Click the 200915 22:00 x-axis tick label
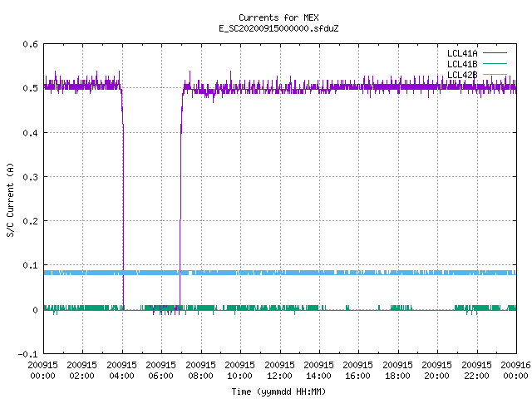Image resolution: width=532 pixels, height=399 pixels. [x=476, y=370]
